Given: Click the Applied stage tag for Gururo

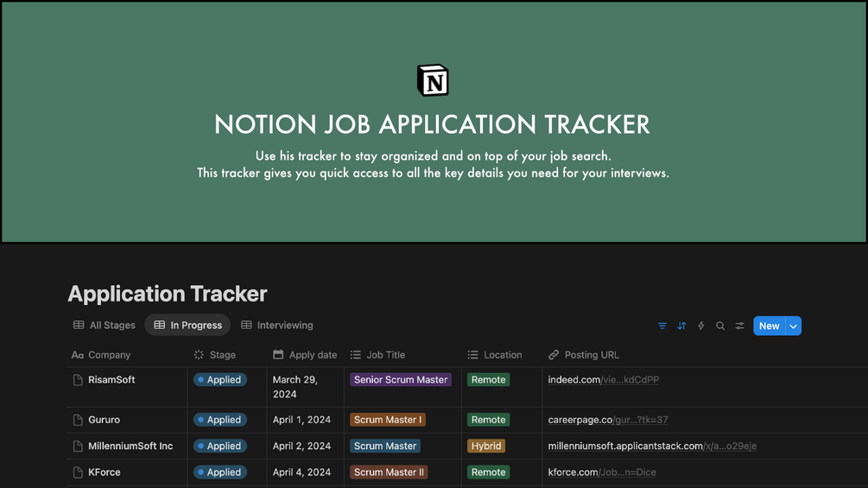Looking at the screenshot, I should (219, 420).
